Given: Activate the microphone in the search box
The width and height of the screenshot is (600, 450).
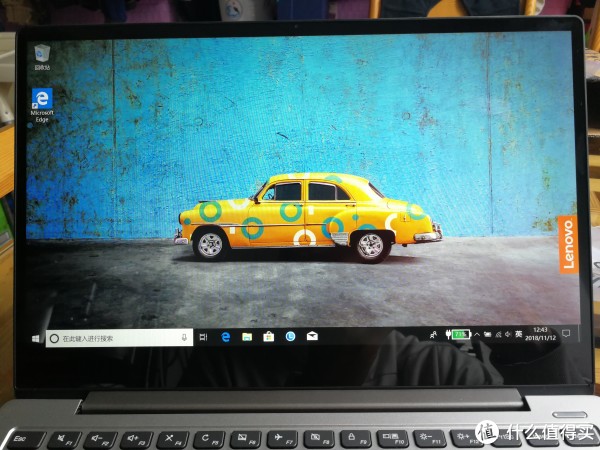Looking at the screenshot, I should pyautogui.click(x=184, y=337).
